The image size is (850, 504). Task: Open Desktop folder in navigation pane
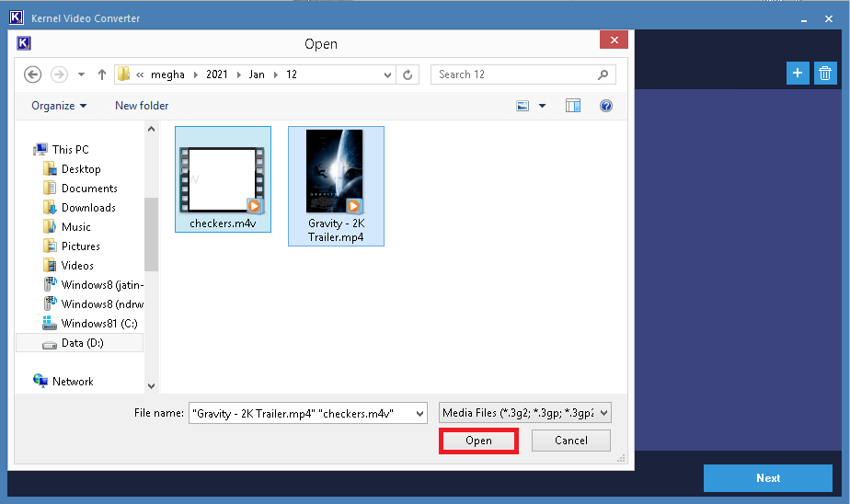pyautogui.click(x=81, y=169)
